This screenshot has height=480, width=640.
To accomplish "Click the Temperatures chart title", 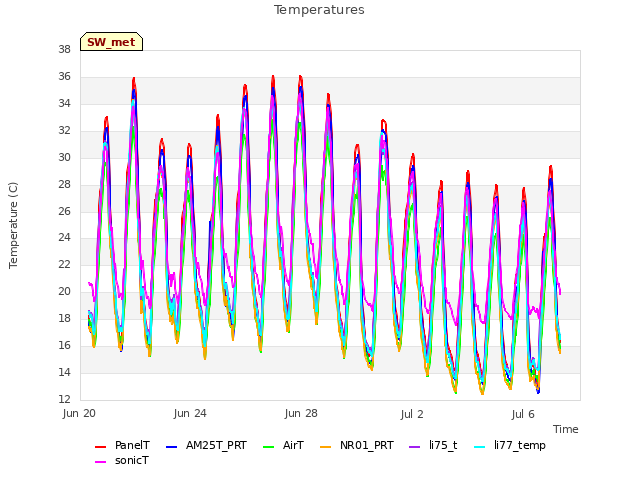I will 319,10.
